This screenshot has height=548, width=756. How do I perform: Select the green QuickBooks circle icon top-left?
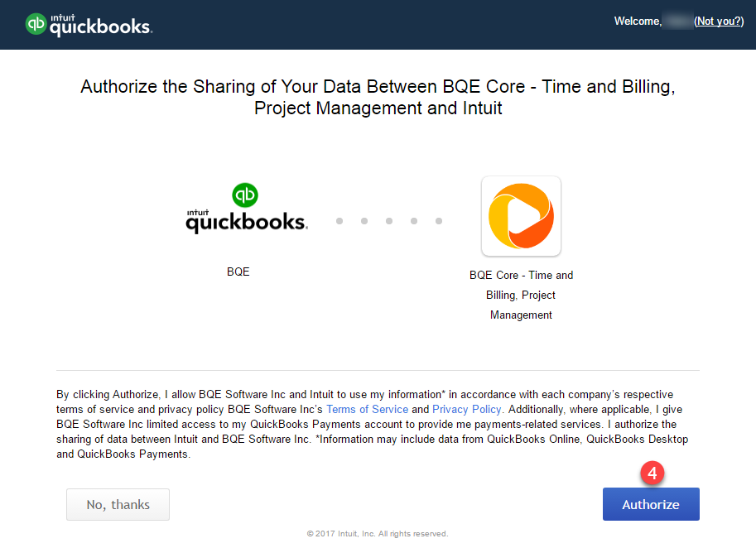click(x=35, y=24)
